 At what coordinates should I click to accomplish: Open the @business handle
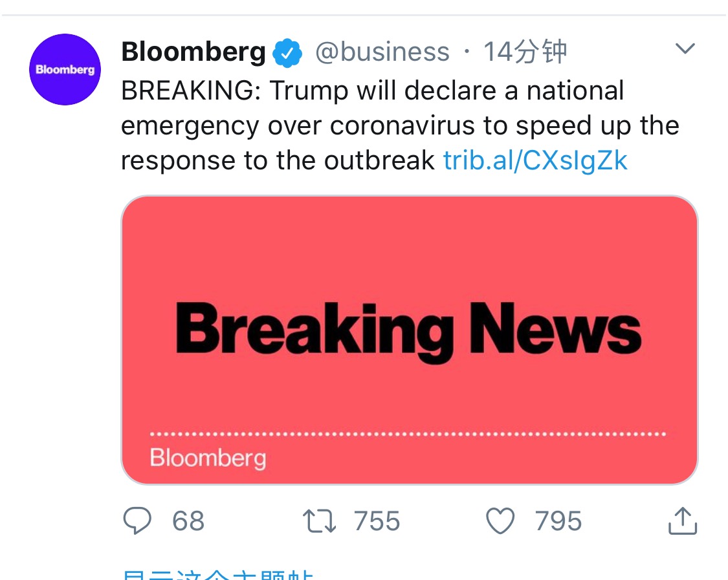point(382,52)
